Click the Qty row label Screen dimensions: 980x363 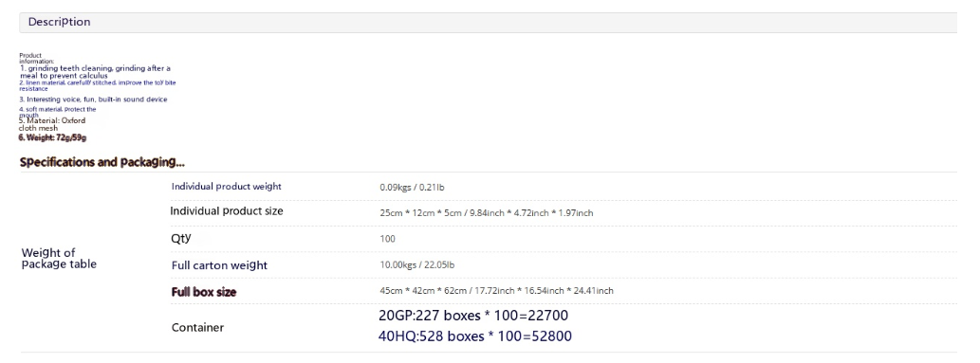(181, 238)
